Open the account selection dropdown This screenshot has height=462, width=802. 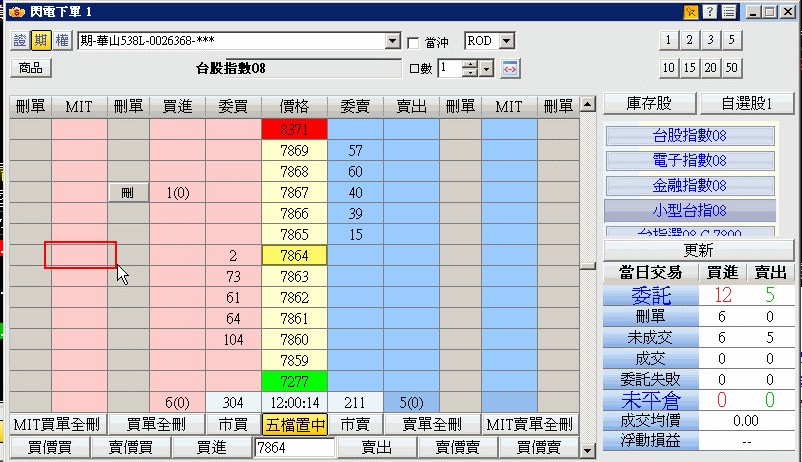[392, 41]
